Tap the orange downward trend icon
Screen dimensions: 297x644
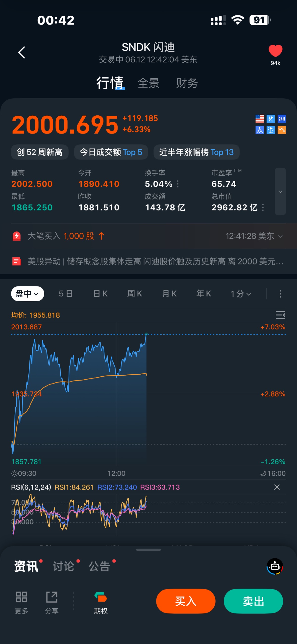[x=282, y=130]
